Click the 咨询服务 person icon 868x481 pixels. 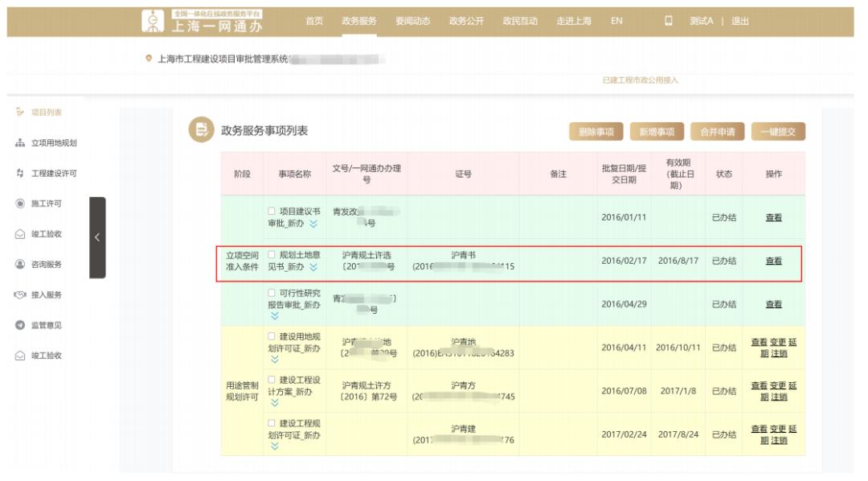click(20, 265)
